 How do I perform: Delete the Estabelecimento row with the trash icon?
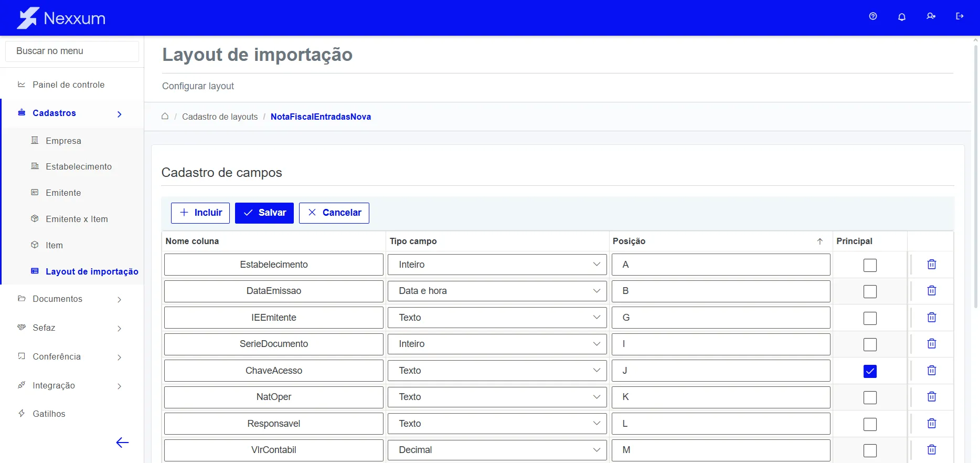click(x=932, y=265)
